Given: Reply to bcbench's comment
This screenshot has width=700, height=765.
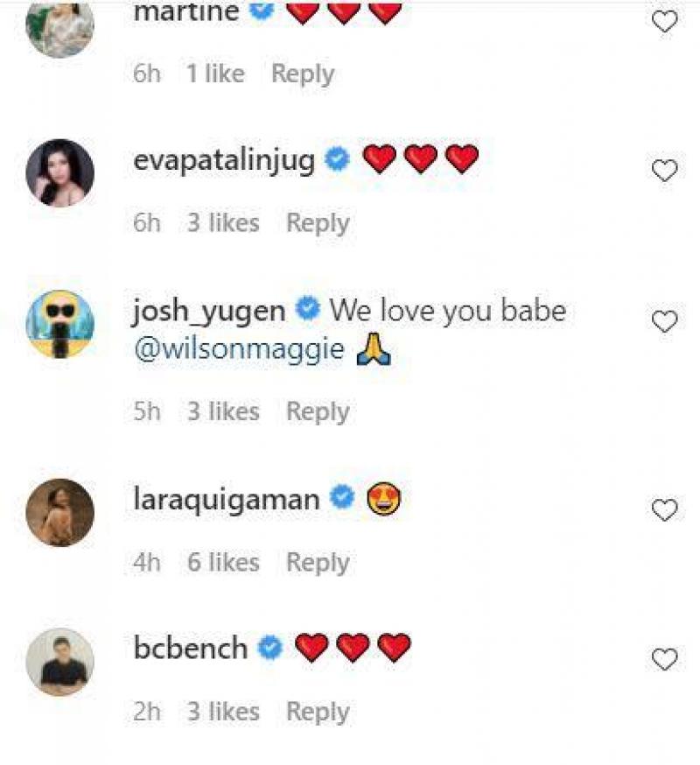Looking at the screenshot, I should [318, 712].
